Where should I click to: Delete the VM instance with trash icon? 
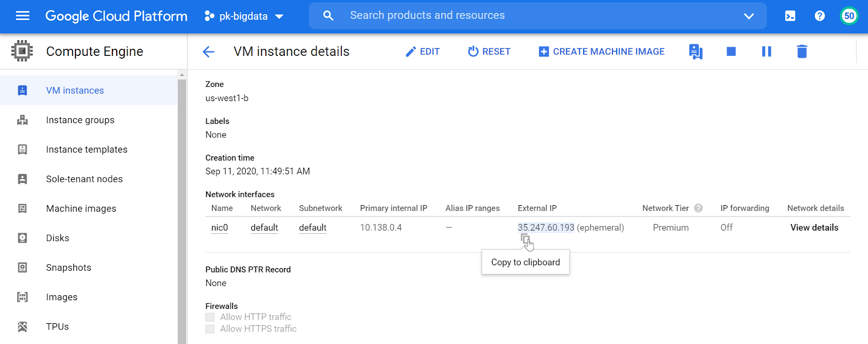click(802, 52)
